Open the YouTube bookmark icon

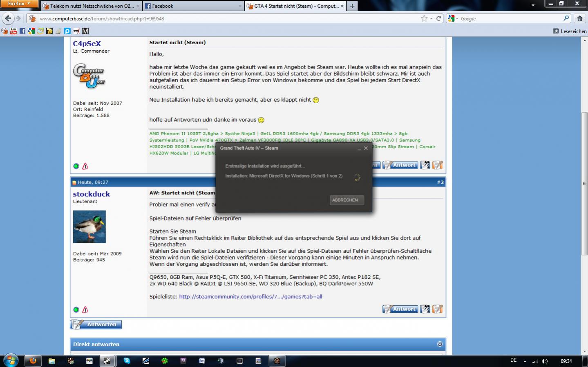tap(13, 31)
